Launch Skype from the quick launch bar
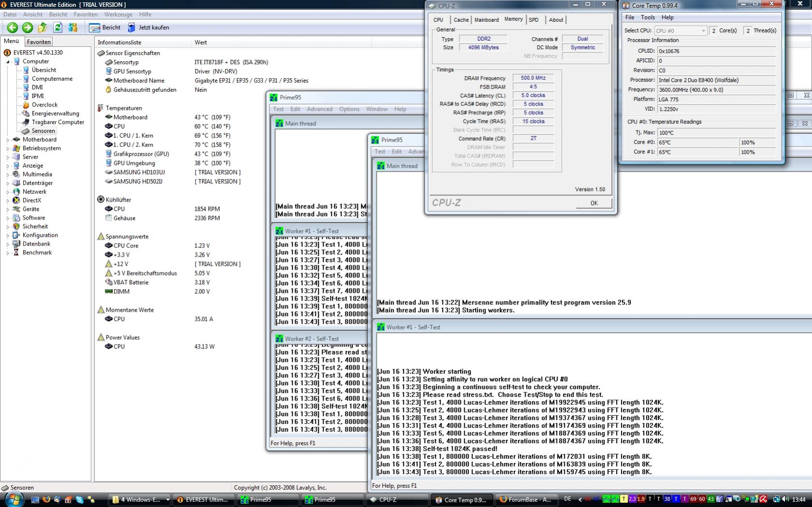Image resolution: width=812 pixels, height=507 pixels. coord(80,500)
